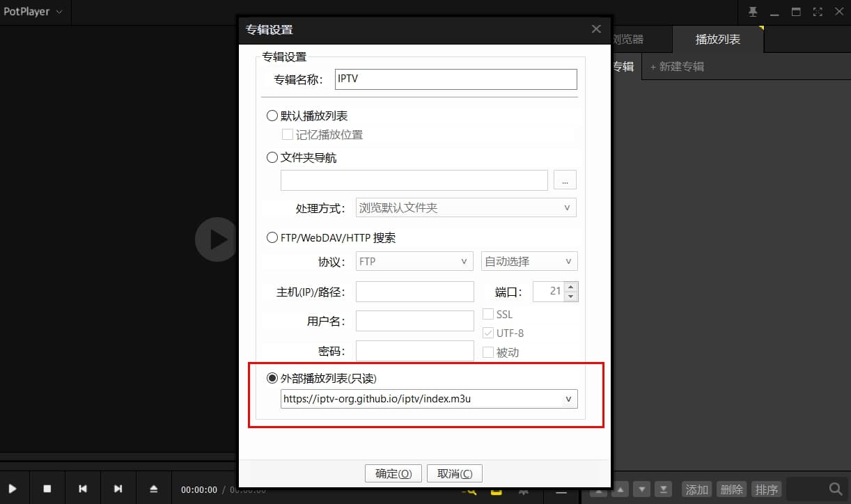Viewport: 851px width, 504px height.
Task: Disable the UTF-8 checkbox
Action: pyautogui.click(x=488, y=333)
